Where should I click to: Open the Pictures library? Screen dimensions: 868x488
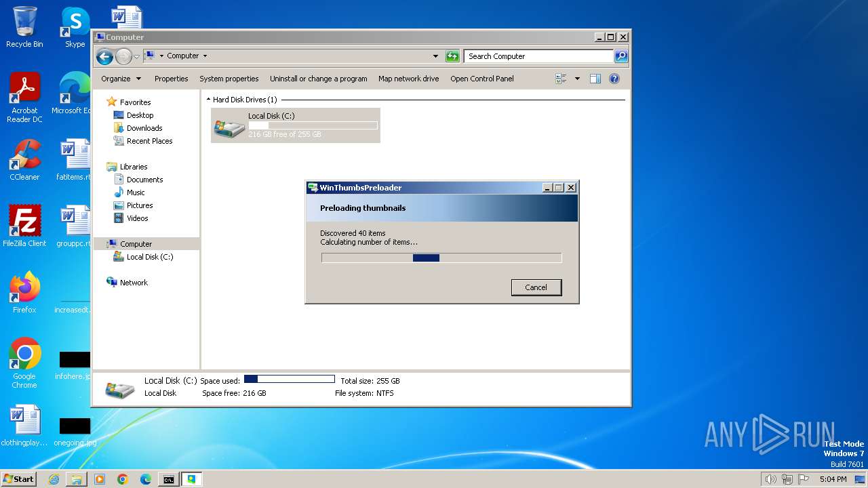[x=140, y=205]
